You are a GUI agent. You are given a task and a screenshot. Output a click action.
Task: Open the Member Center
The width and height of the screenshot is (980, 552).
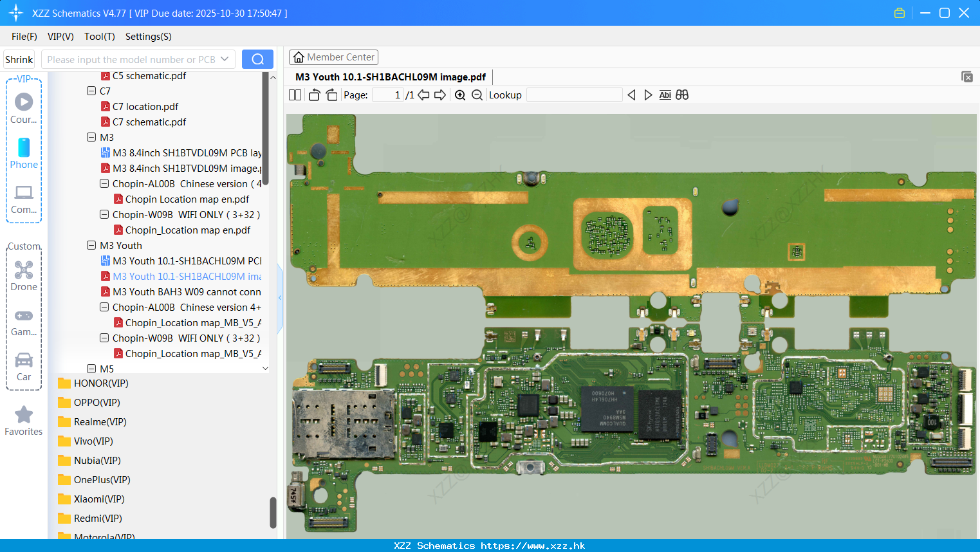[x=333, y=57]
